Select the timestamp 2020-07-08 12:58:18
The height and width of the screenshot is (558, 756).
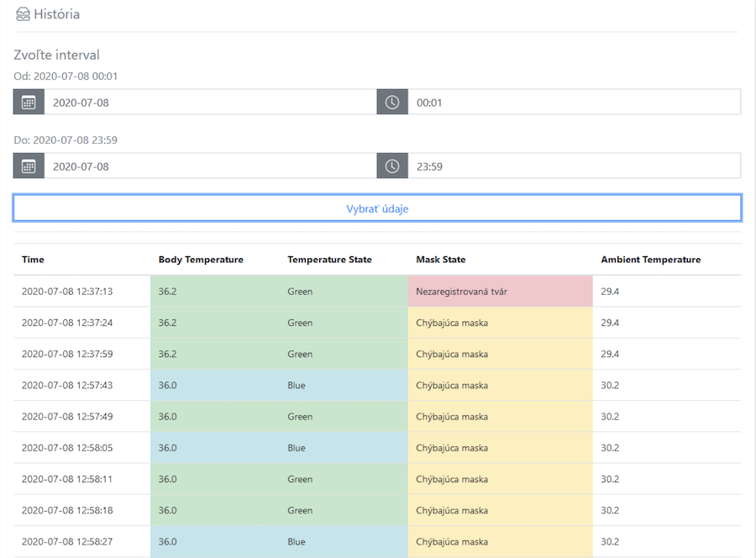[67, 510]
